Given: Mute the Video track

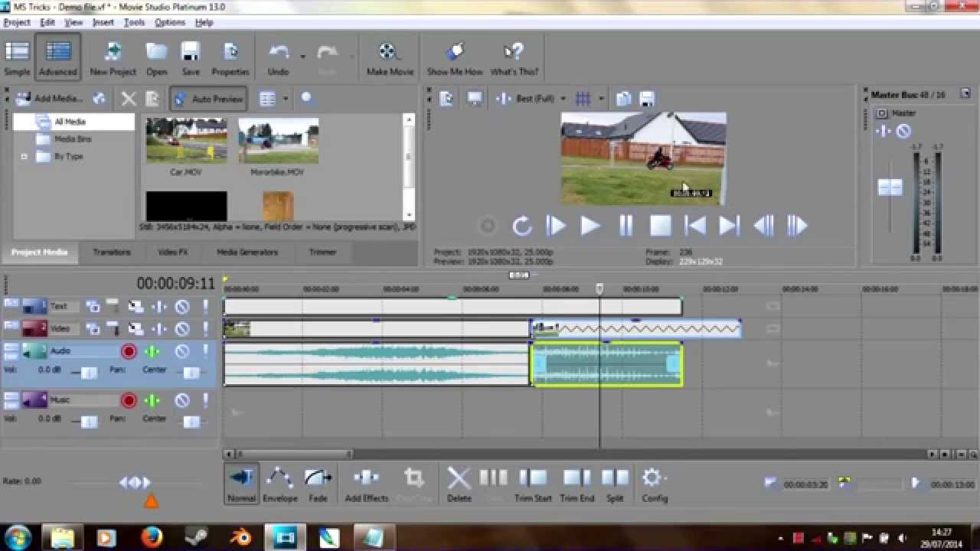Looking at the screenshot, I should pos(182,329).
